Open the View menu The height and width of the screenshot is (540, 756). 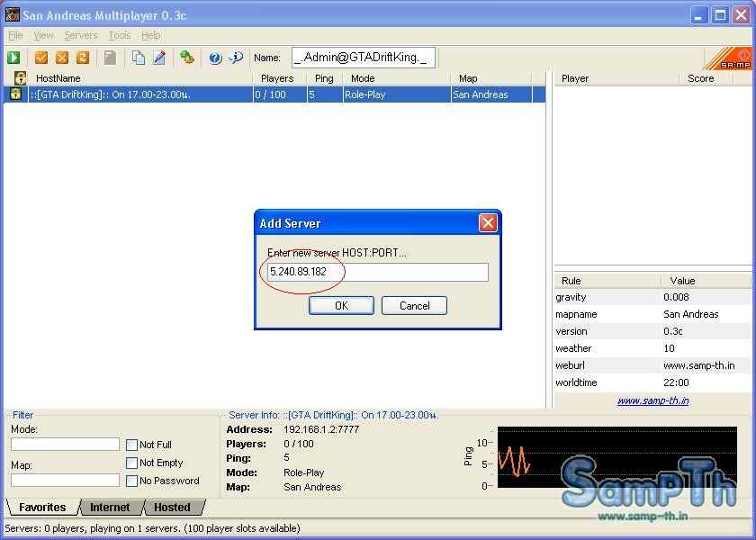coord(43,35)
